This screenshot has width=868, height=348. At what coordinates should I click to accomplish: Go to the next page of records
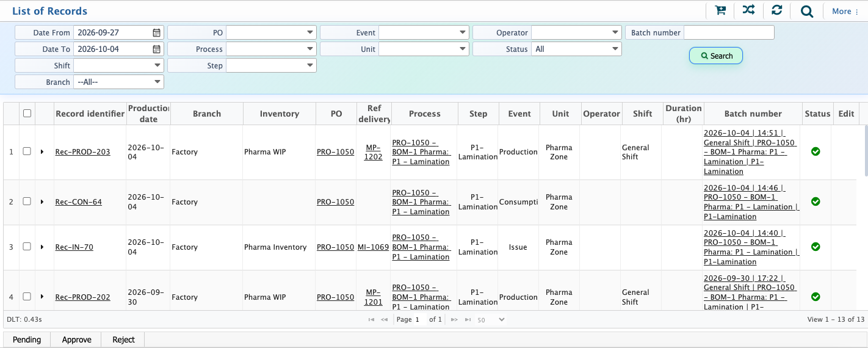(x=454, y=319)
